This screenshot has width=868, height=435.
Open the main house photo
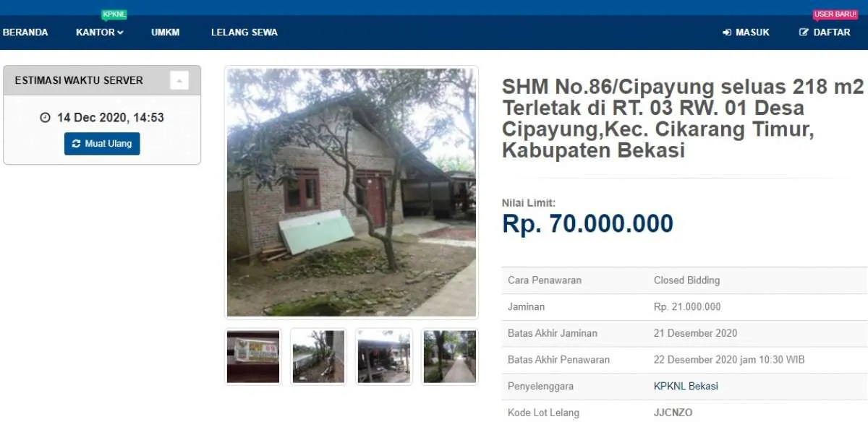point(352,192)
